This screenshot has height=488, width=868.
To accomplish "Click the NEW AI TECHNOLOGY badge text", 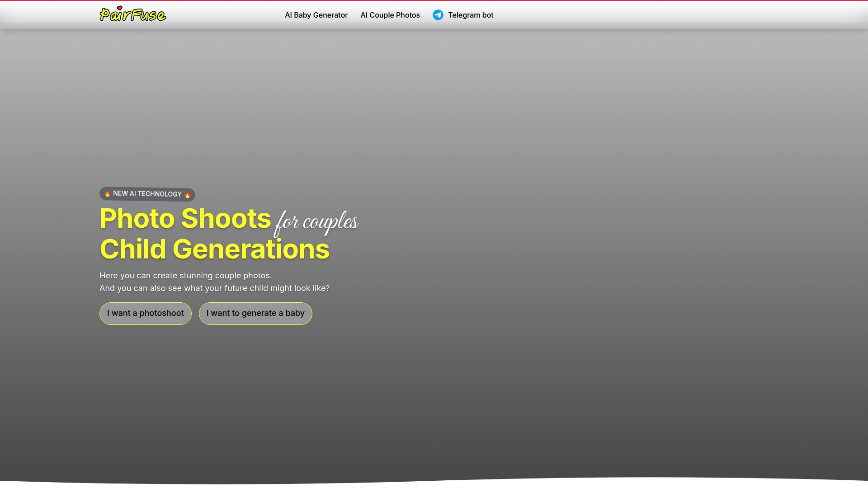I will pyautogui.click(x=147, y=194).
